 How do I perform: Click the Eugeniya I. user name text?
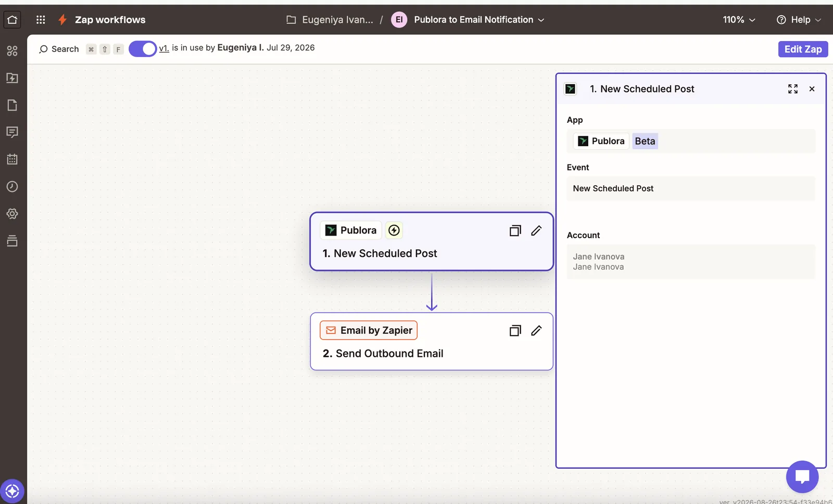(x=241, y=47)
